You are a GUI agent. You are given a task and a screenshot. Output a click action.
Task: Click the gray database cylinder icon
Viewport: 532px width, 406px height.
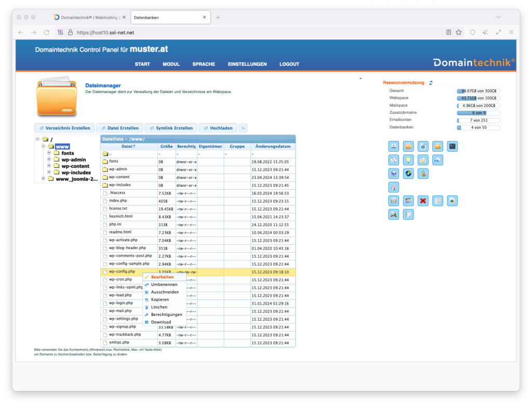394,201
